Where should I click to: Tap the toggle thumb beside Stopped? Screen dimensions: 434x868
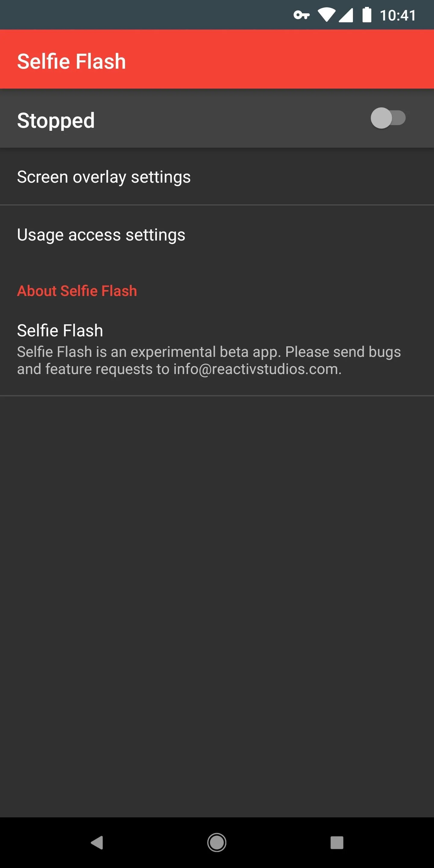coord(382,118)
